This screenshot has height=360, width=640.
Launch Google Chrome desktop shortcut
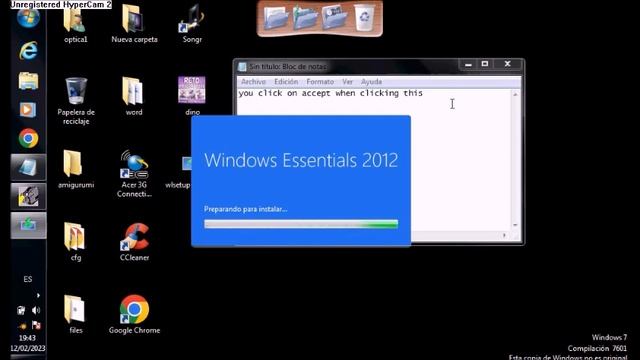click(x=134, y=314)
